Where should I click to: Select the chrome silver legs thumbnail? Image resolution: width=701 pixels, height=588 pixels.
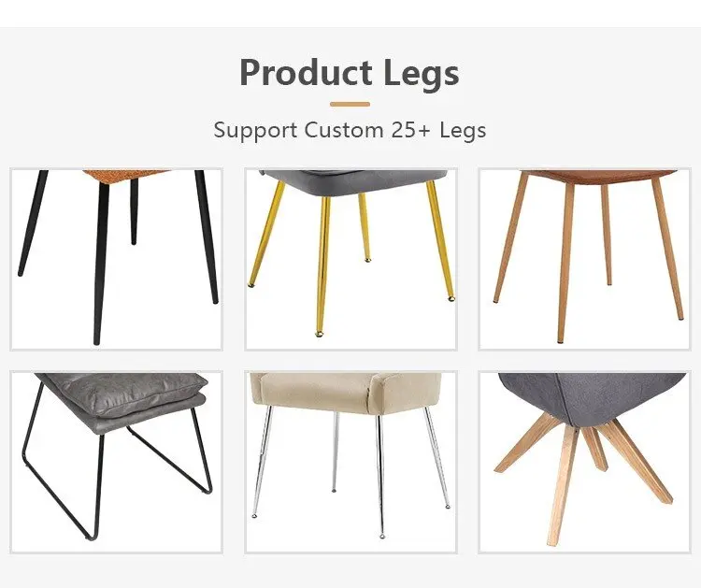(350, 462)
